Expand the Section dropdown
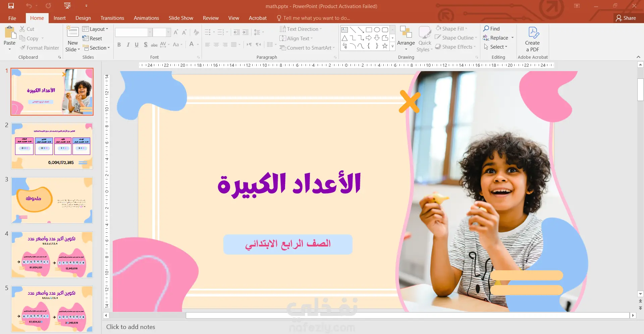 point(96,48)
